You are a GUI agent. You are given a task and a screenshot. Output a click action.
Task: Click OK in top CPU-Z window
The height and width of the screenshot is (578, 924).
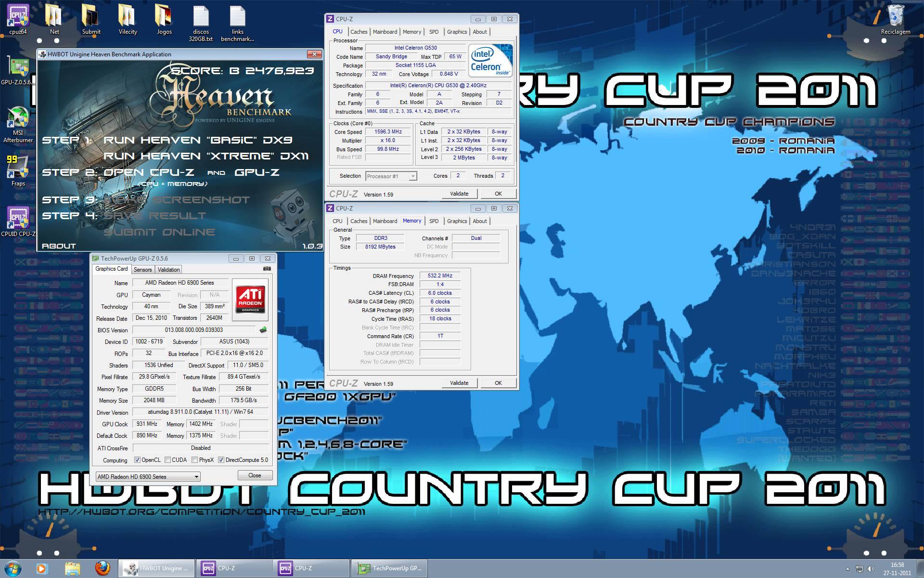(x=498, y=194)
